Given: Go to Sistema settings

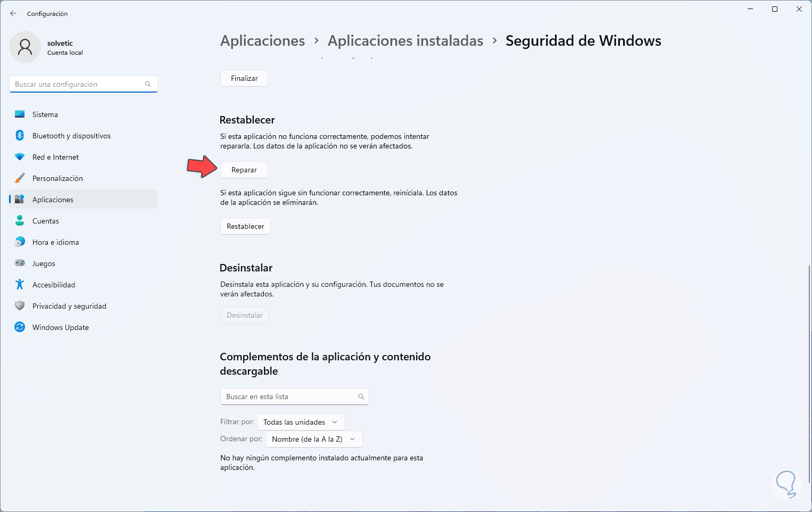Looking at the screenshot, I should coord(84,114).
